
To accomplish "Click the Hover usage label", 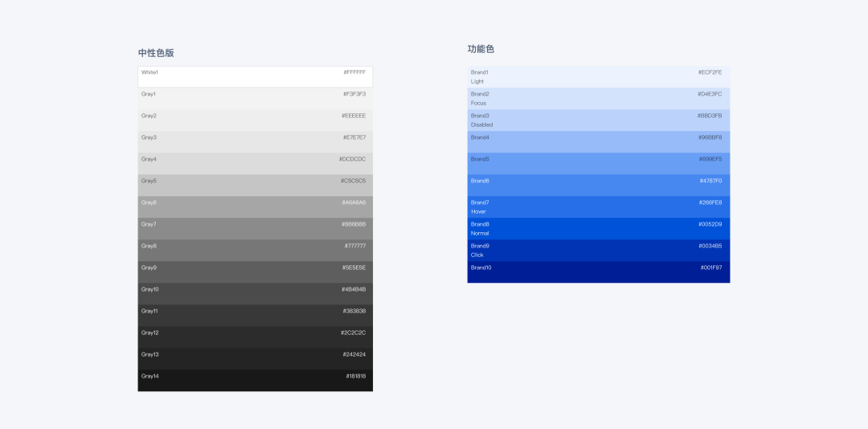I will tap(479, 211).
